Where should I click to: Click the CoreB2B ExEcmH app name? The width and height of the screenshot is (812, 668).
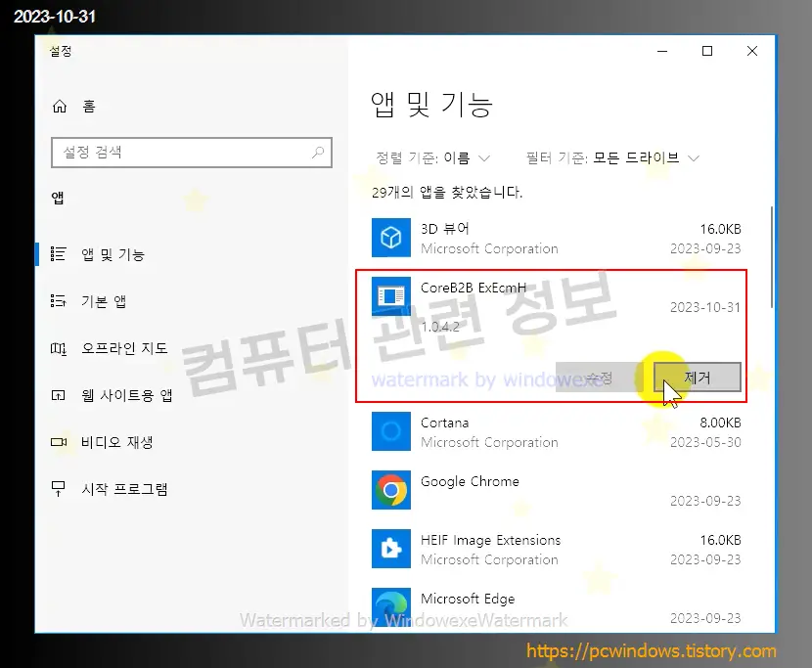click(x=474, y=288)
